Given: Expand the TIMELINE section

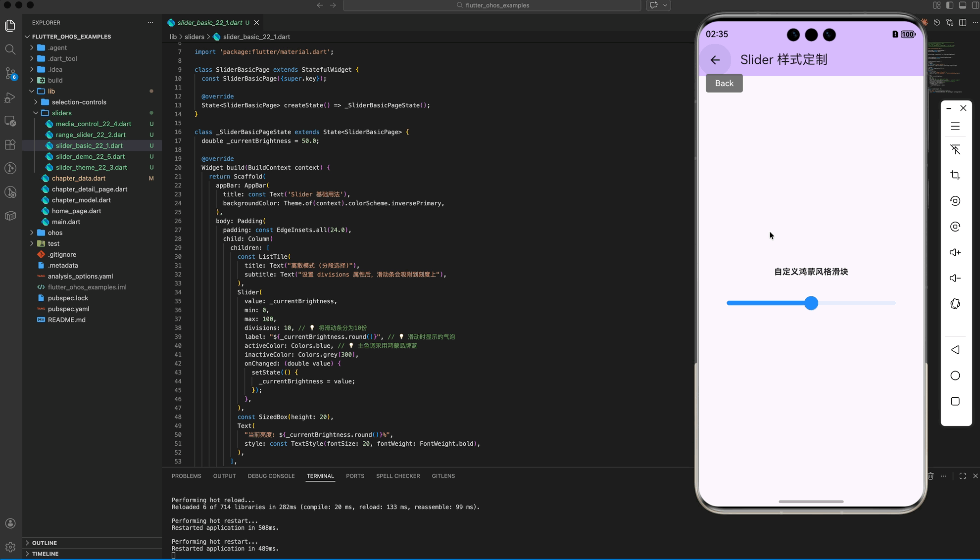Looking at the screenshot, I should tap(45, 554).
